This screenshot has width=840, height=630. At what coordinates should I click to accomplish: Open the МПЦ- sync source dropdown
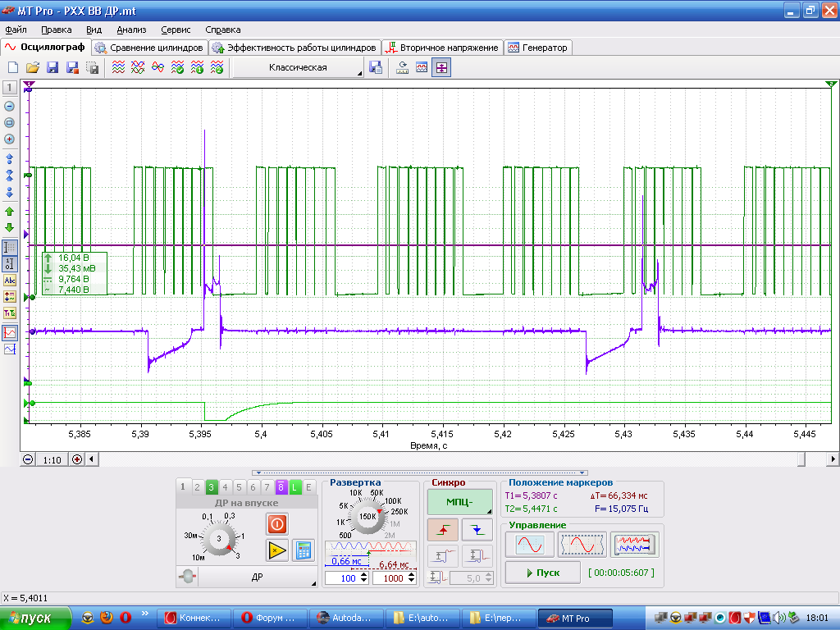coord(459,503)
